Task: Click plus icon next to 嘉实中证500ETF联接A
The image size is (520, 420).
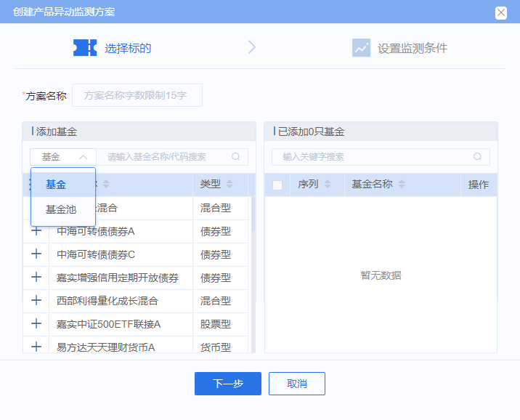Action: [x=36, y=323]
